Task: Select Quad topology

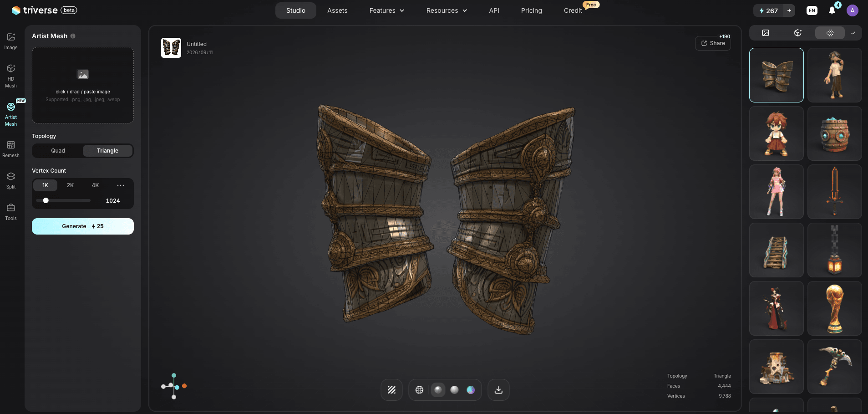Action: tap(58, 151)
